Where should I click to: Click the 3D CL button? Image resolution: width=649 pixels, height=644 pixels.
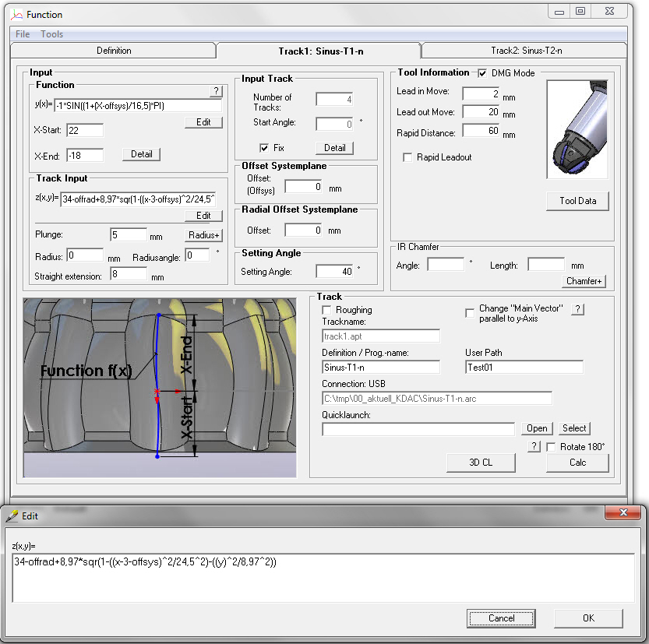click(x=480, y=463)
